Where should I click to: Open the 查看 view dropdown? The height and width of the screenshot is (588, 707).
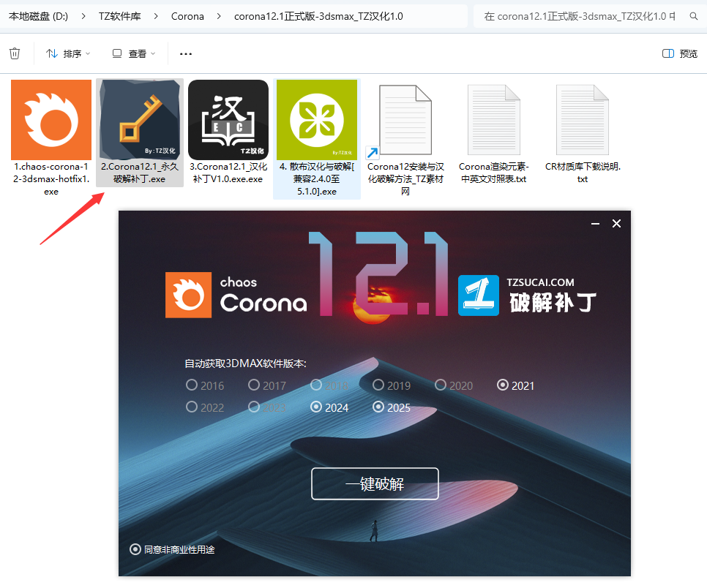(x=134, y=53)
